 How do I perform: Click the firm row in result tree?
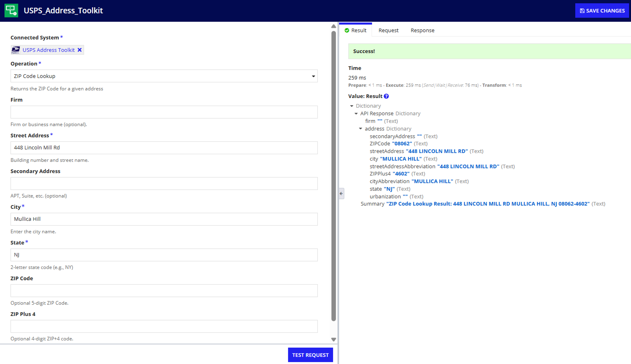(381, 121)
